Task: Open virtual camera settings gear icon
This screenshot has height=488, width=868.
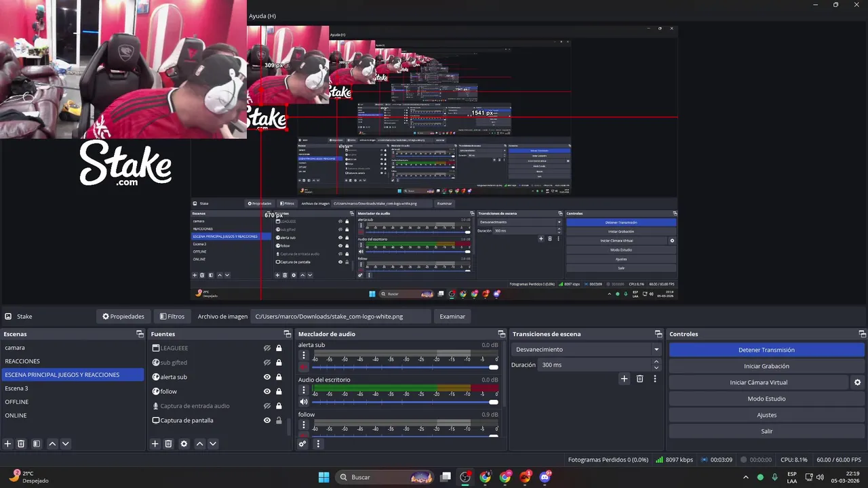Action: coord(857,382)
